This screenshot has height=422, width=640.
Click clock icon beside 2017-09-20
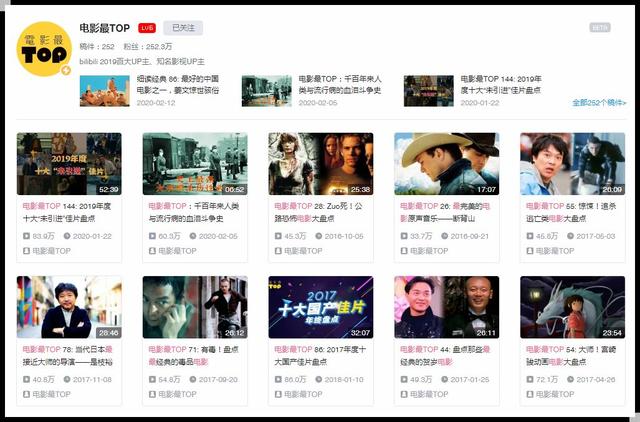coord(193,379)
